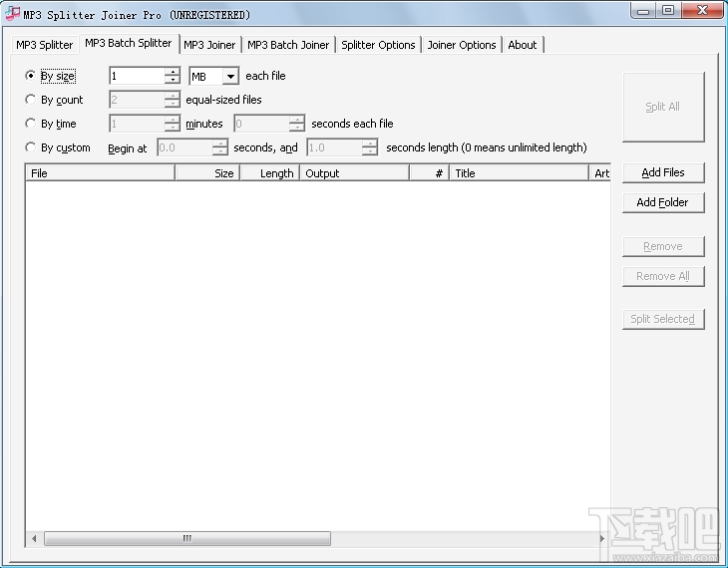Maximize the application window
Viewport: 728px width, 568px height.
pos(668,11)
